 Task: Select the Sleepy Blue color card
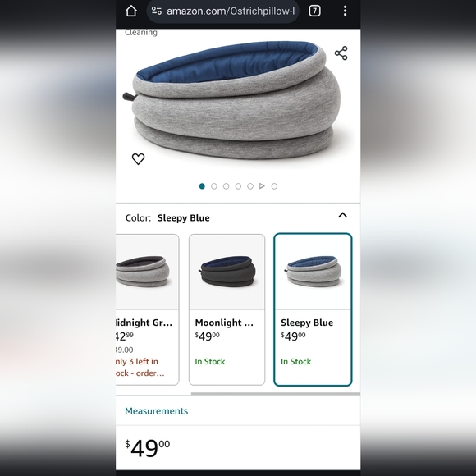click(x=313, y=309)
